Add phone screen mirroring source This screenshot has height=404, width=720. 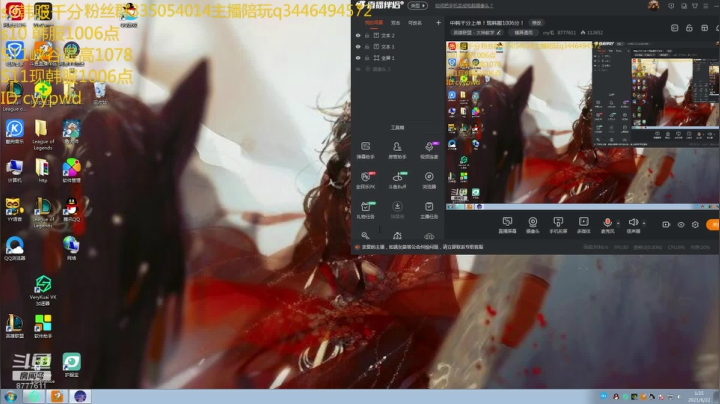pos(558,225)
